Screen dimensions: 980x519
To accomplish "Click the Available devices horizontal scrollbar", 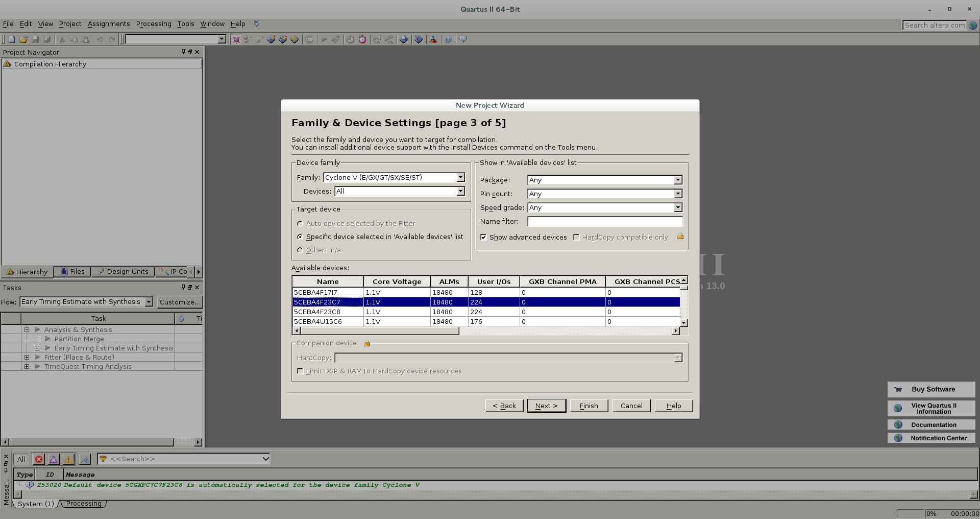I will point(380,331).
